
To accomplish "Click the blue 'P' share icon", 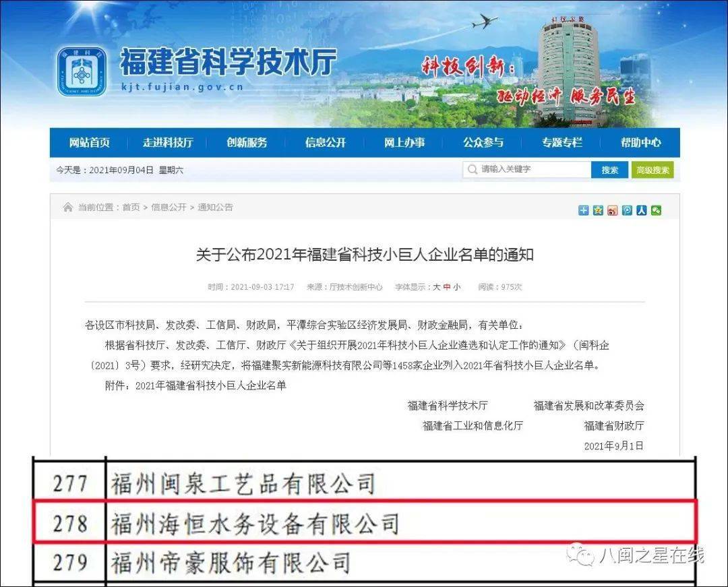I will 626,210.
